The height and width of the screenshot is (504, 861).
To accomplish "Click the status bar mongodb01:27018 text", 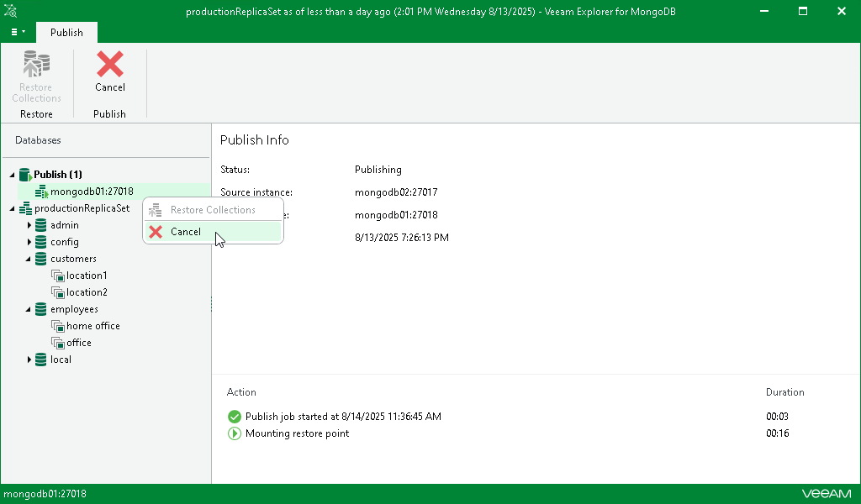I will coord(45,494).
